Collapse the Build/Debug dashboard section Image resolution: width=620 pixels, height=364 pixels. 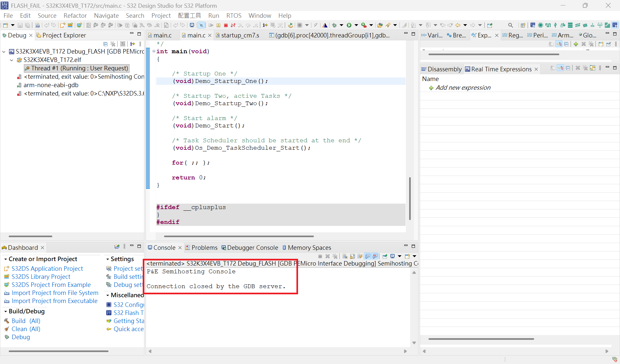(5, 311)
